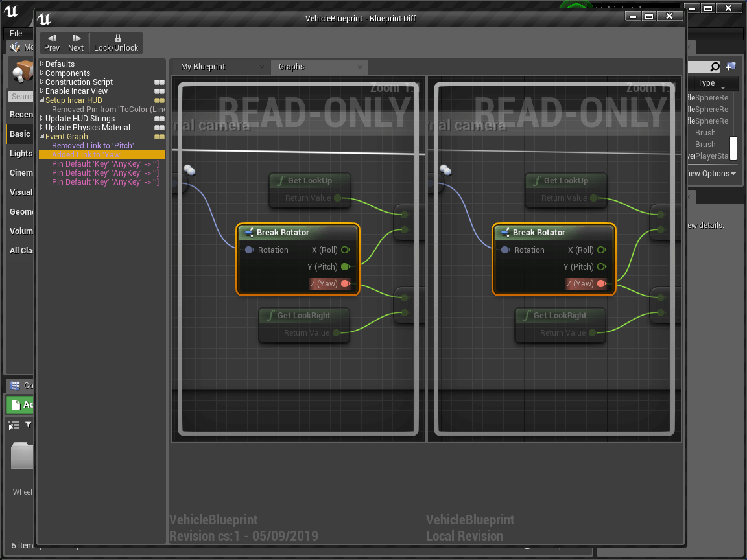Select the Removed Link to 'Pitch' difference
The width and height of the screenshot is (747, 560).
(93, 146)
